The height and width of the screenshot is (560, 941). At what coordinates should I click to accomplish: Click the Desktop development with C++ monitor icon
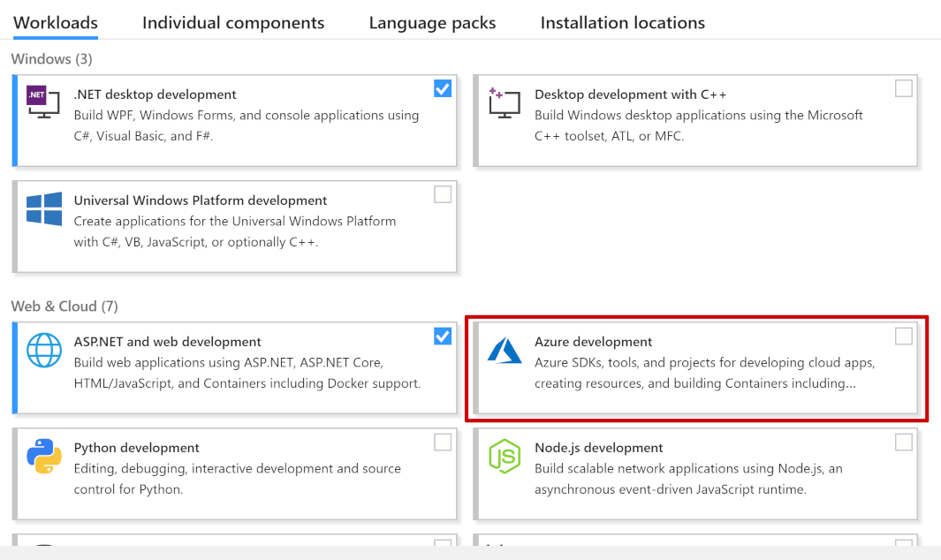[505, 102]
